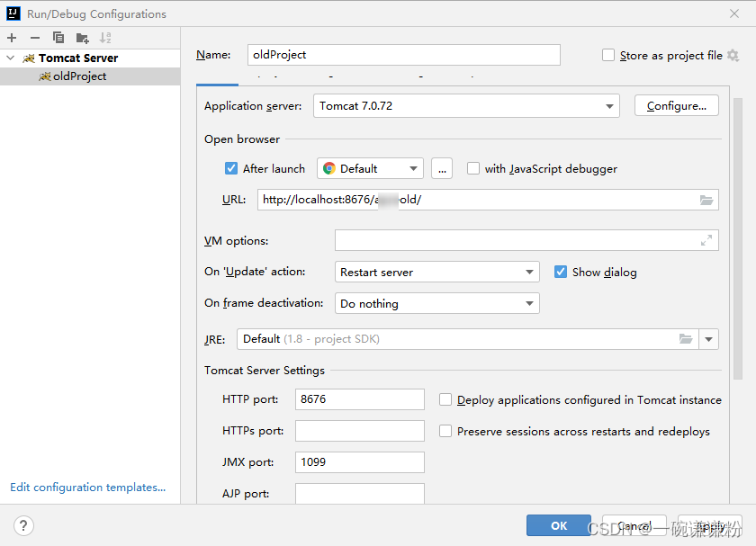The height and width of the screenshot is (546, 756).
Task: Open the Application server dropdown
Action: [466, 105]
